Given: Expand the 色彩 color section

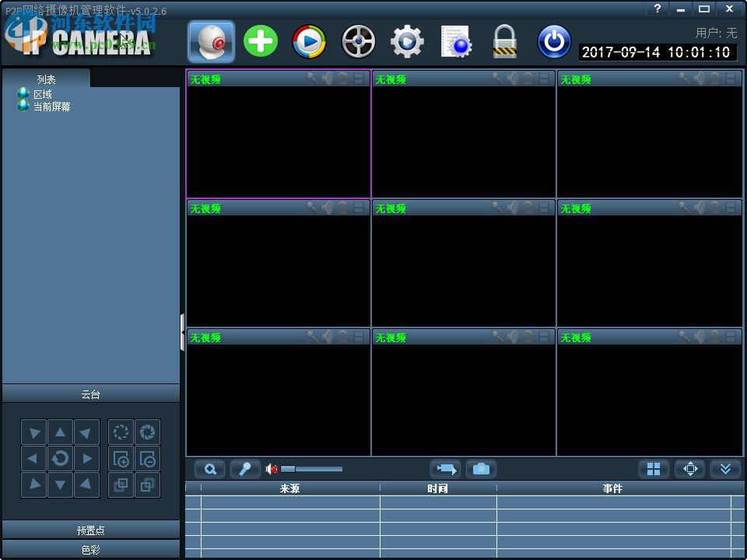Looking at the screenshot, I should coord(91,550).
